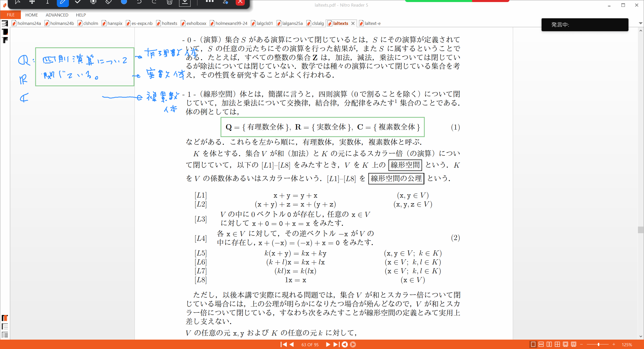Viewport: 644px width, 349px height.
Task: Go to the next page
Action: [328, 344]
